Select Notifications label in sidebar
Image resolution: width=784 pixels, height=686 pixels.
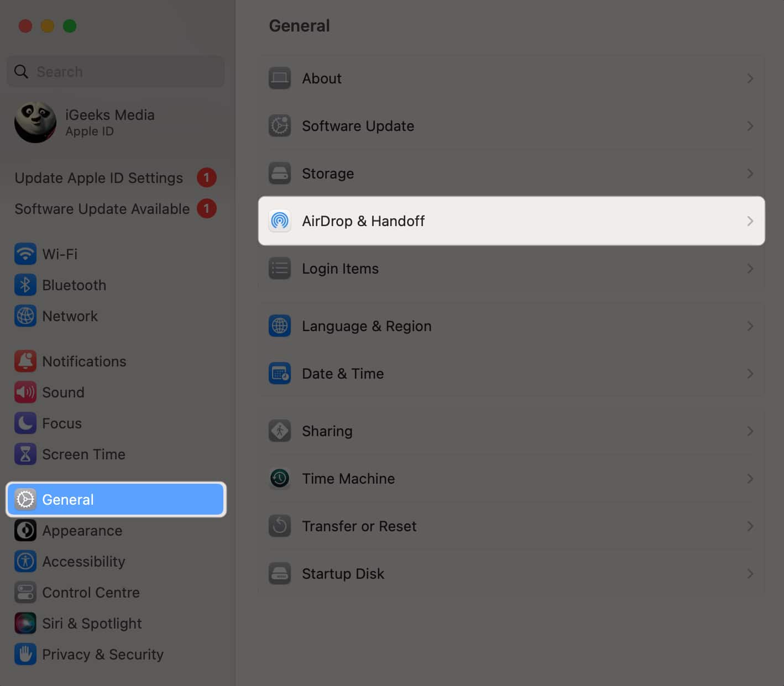(x=84, y=362)
